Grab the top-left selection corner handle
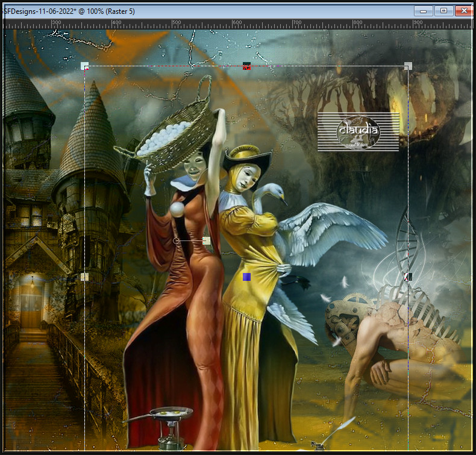Viewport: 476px width, 455px height. (85, 66)
